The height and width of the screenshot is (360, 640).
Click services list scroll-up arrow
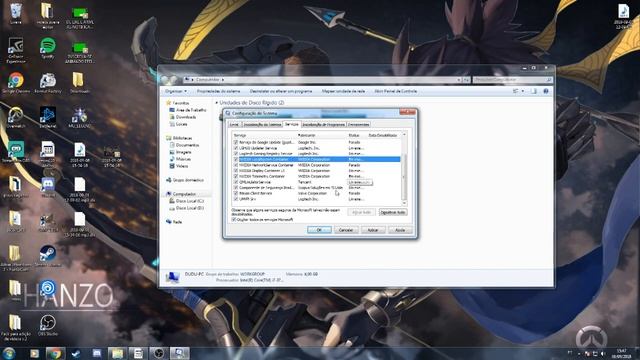(x=404, y=135)
